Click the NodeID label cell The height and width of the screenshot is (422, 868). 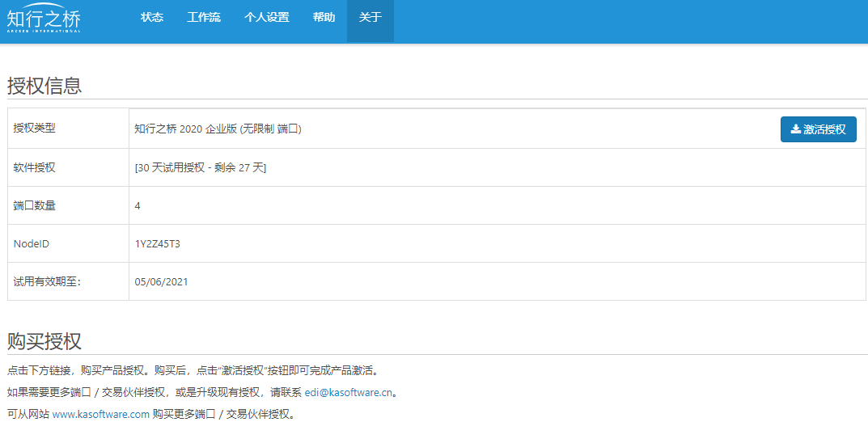click(x=68, y=243)
